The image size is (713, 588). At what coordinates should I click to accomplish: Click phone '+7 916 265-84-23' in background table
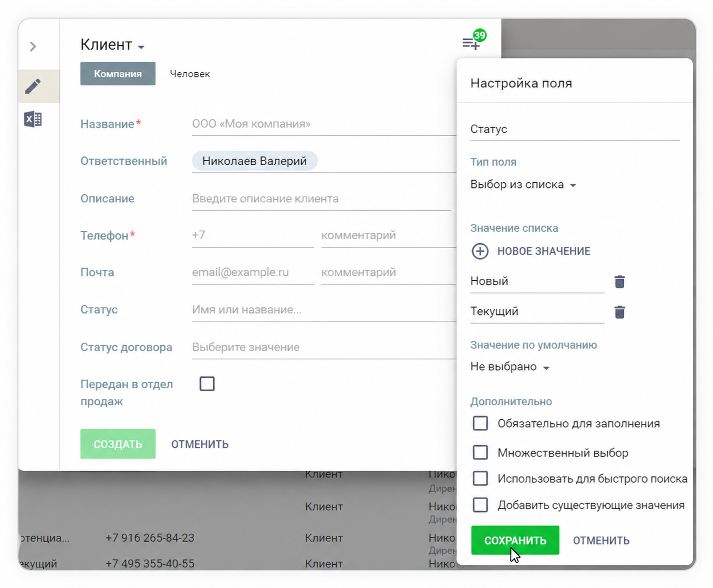[150, 538]
